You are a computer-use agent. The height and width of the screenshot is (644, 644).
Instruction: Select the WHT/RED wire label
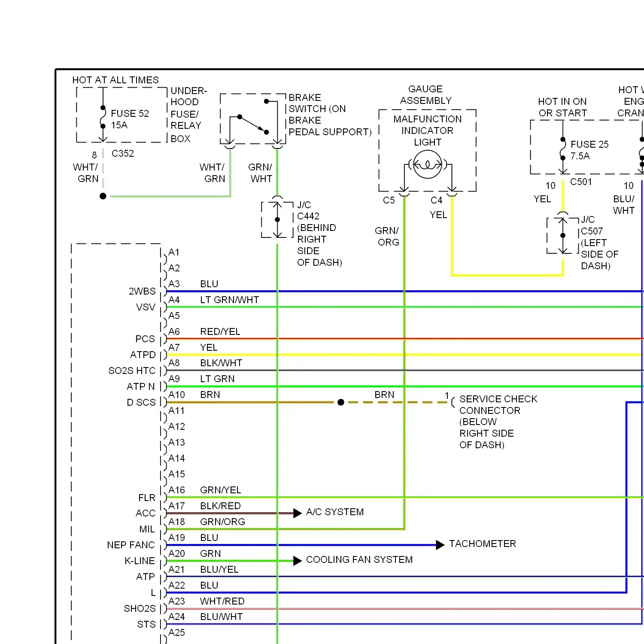point(222,601)
